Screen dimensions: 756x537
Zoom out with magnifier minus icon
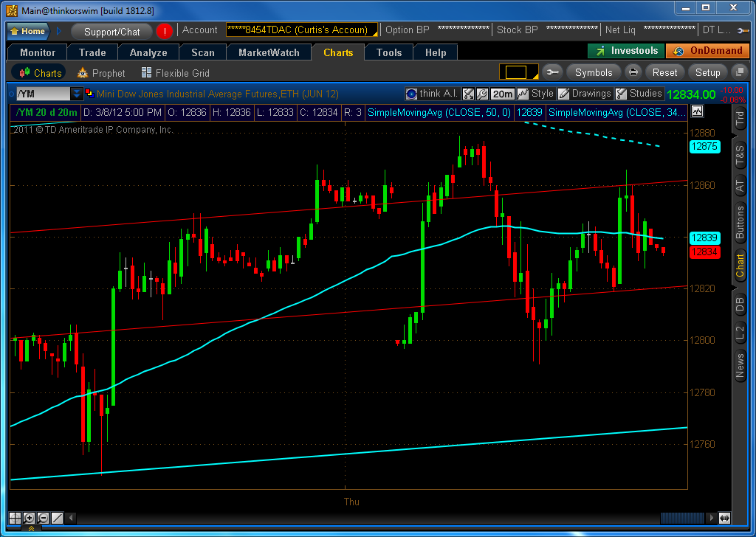(43, 519)
